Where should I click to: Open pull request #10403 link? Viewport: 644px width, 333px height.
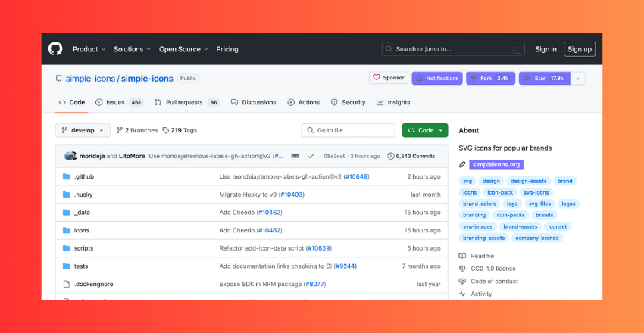[292, 195]
